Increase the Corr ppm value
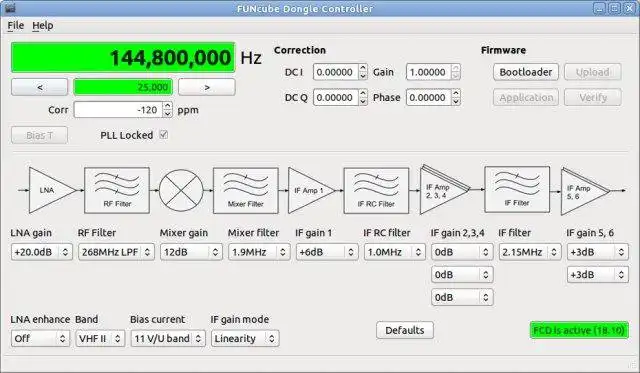Viewport: 640px width, 373px height. tap(167, 106)
